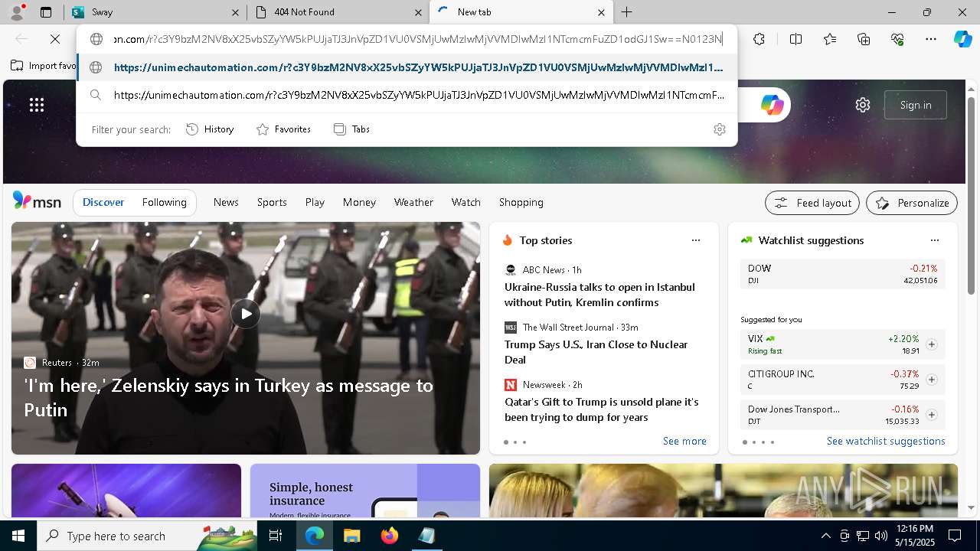Open the Favorites star icon in toolbar
This screenshot has width=980, height=551.
click(830, 39)
